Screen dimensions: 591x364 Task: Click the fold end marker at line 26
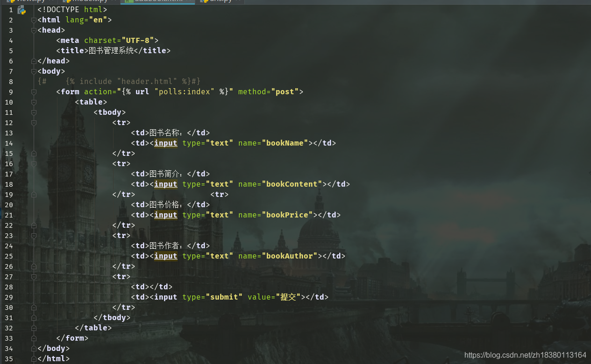34,266
